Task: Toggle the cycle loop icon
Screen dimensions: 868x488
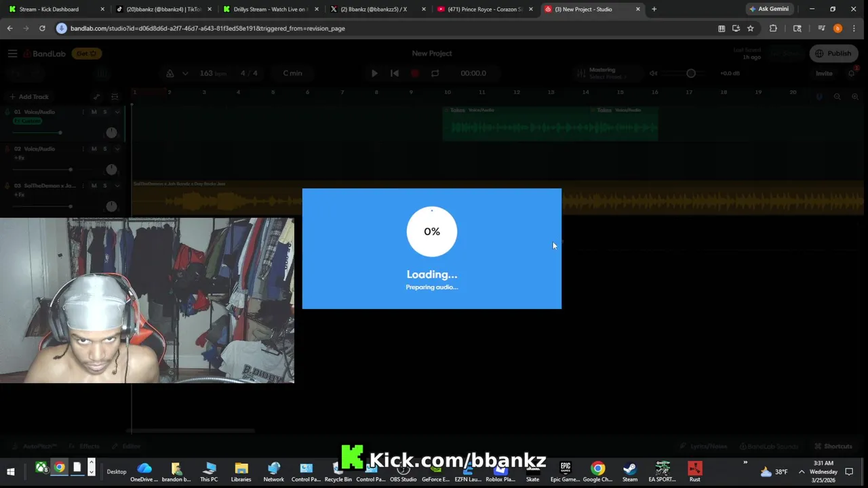Action: coord(435,73)
